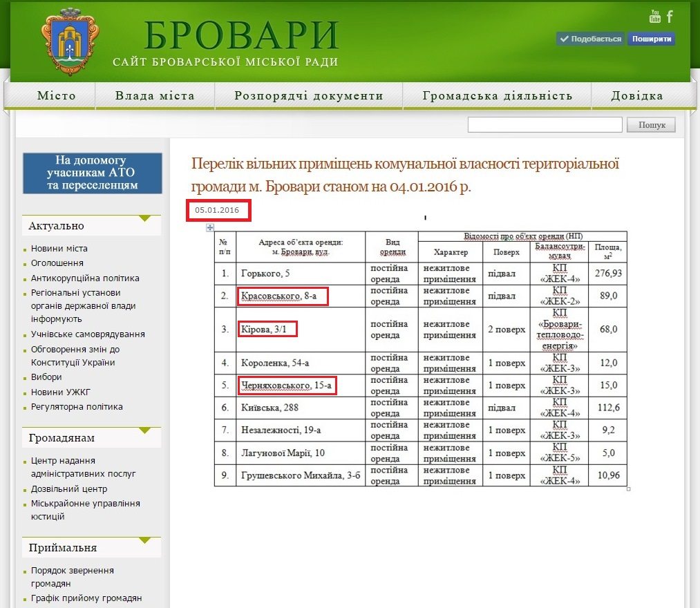Open the Громадська діяльність menu
The image size is (700, 608).
point(498,95)
